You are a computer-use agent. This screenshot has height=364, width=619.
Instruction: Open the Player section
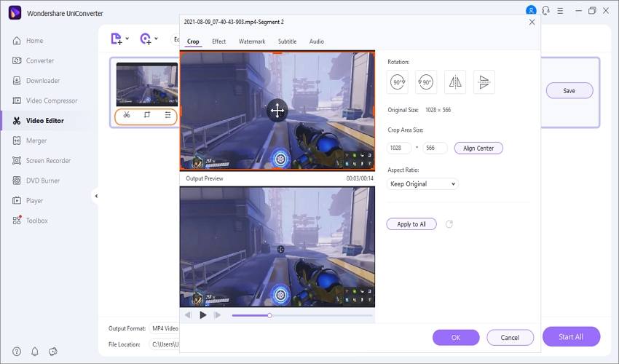[x=28, y=200]
